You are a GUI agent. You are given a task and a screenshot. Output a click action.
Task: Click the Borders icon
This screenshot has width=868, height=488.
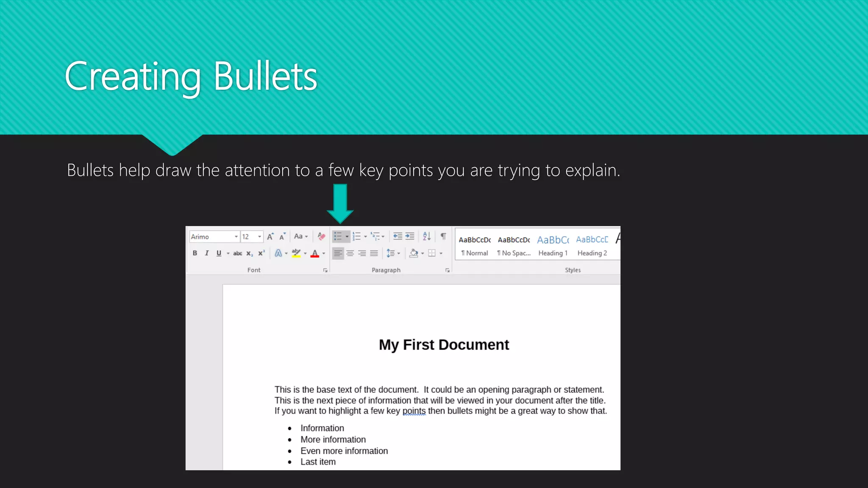pos(432,253)
